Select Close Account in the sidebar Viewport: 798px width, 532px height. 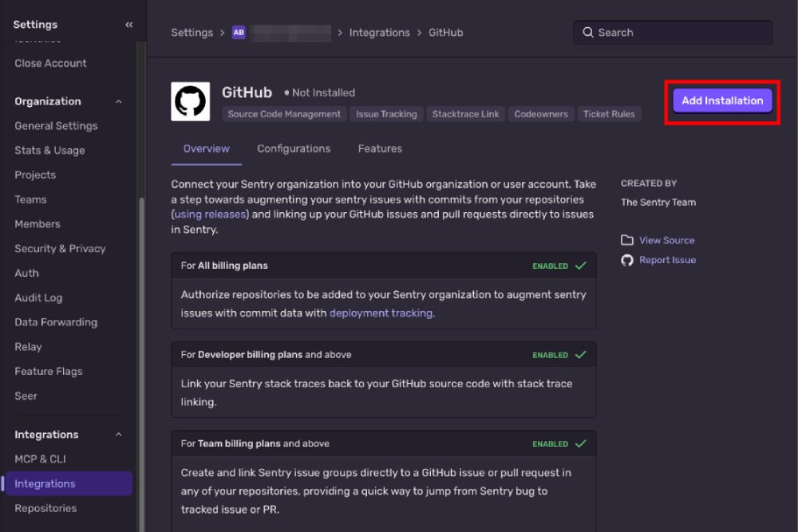(x=50, y=63)
